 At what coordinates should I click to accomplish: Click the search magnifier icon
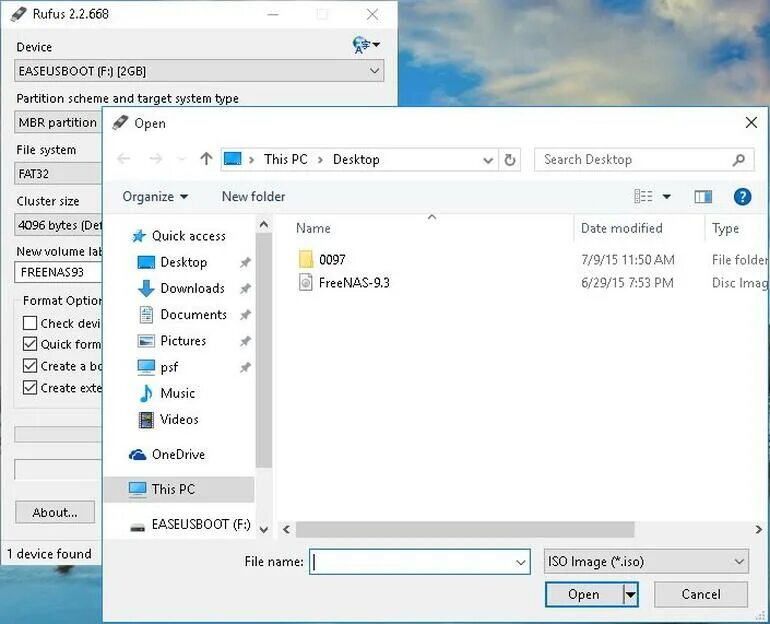coord(739,160)
